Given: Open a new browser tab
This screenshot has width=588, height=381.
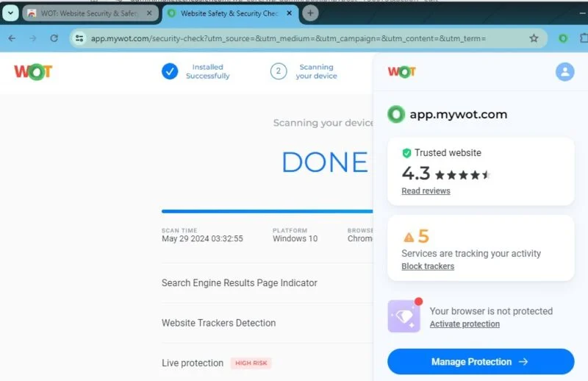Looking at the screenshot, I should coord(310,13).
